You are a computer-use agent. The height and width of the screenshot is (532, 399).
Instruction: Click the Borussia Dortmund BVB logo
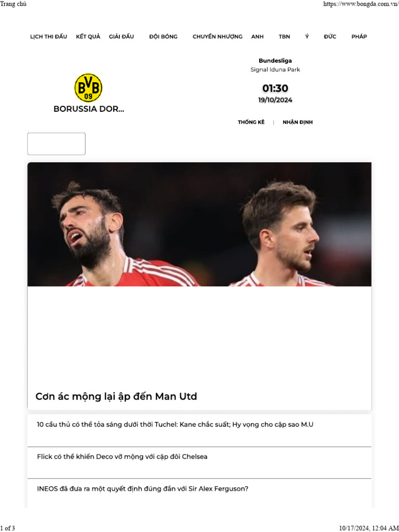click(88, 87)
